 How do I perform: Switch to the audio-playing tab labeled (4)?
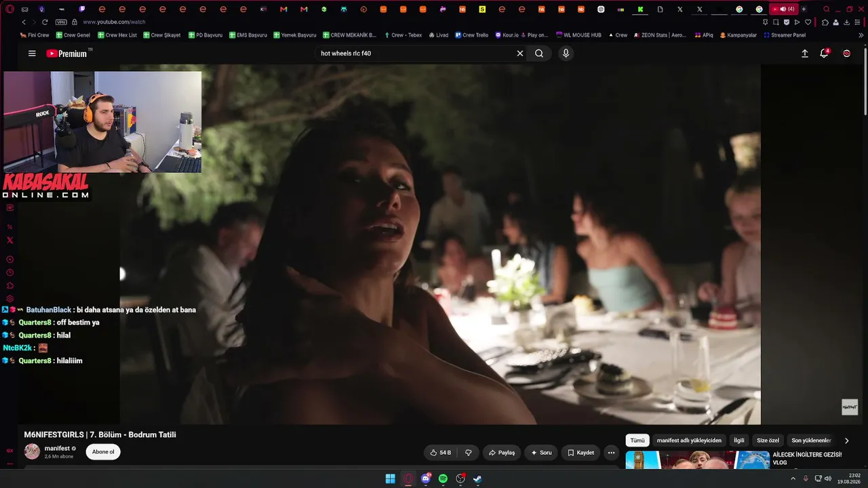pyautogui.click(x=785, y=9)
